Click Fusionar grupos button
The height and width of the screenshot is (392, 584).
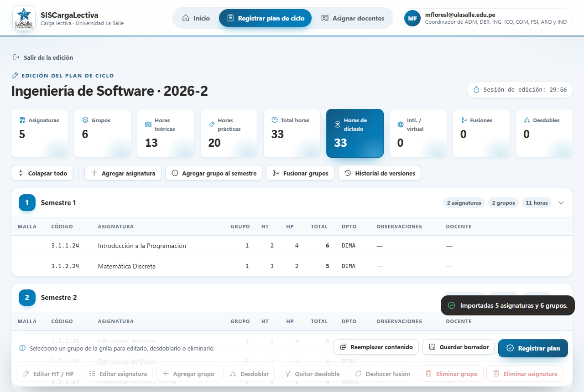click(300, 173)
